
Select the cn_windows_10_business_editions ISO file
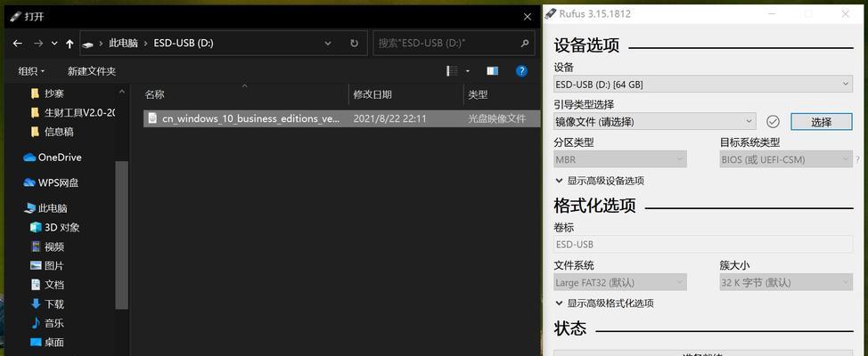coord(341,118)
